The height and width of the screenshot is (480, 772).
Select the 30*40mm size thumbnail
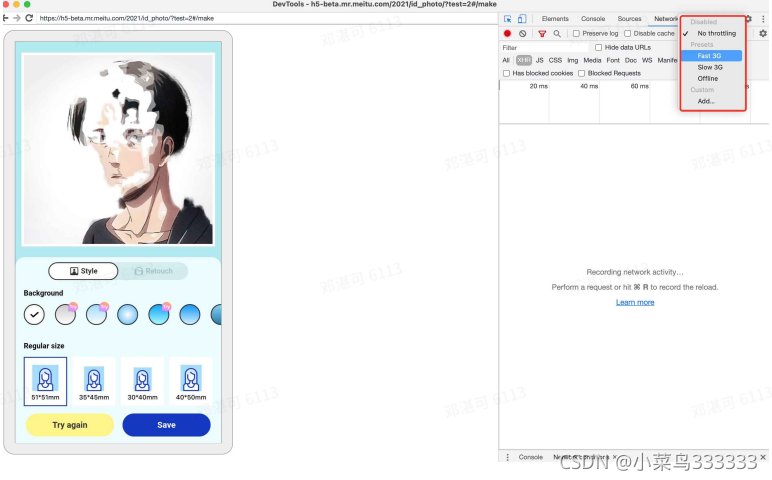click(x=142, y=381)
